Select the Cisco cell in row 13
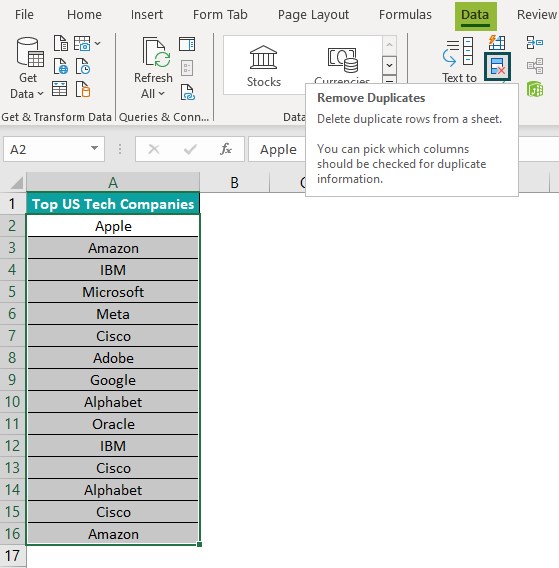 click(x=113, y=468)
